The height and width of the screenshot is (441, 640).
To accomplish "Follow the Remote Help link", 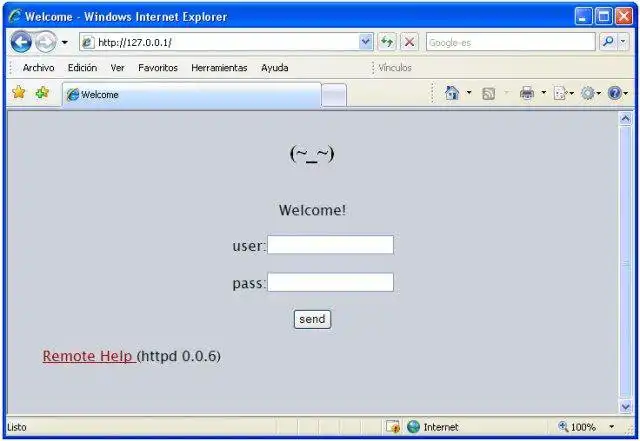I will (x=89, y=356).
